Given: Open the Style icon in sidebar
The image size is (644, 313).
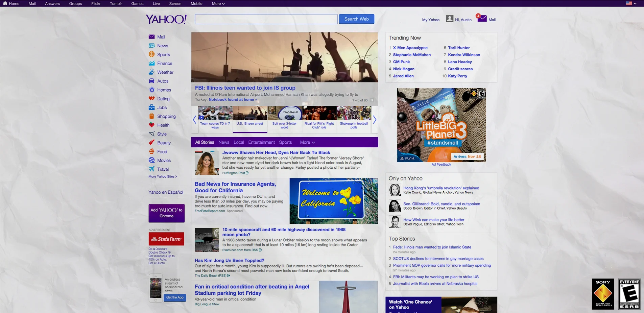Looking at the screenshot, I should 151,134.
